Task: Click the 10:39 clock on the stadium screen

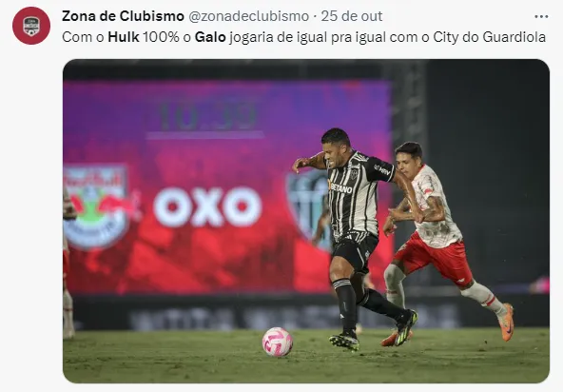Action: 206,117
